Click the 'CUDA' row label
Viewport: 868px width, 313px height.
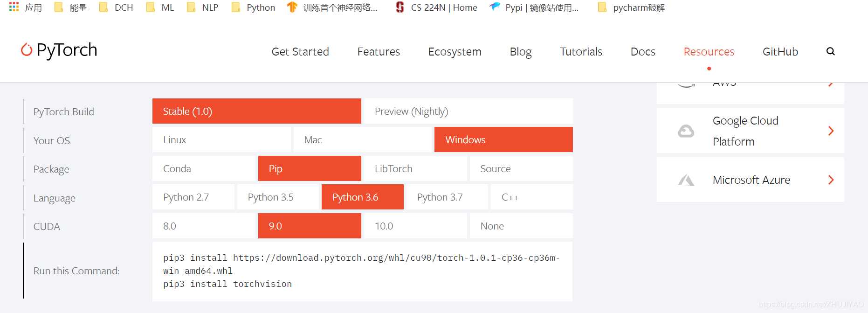pyautogui.click(x=47, y=227)
